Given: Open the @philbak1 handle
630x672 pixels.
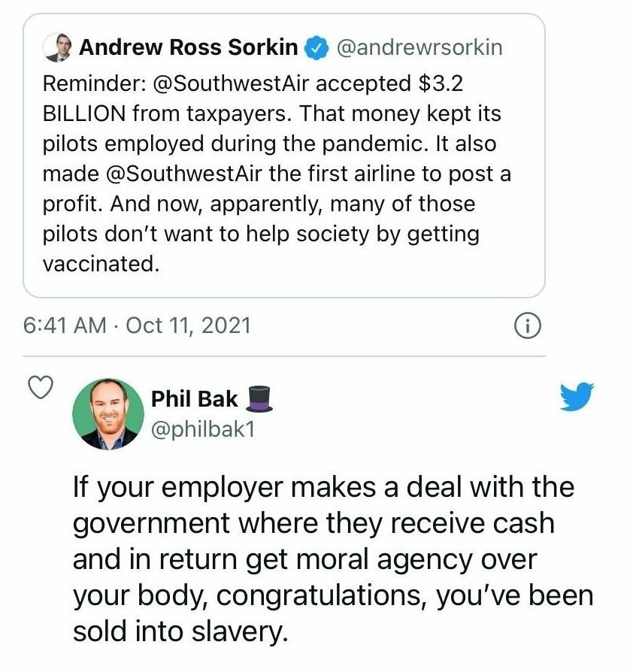Looking at the screenshot, I should click(204, 431).
